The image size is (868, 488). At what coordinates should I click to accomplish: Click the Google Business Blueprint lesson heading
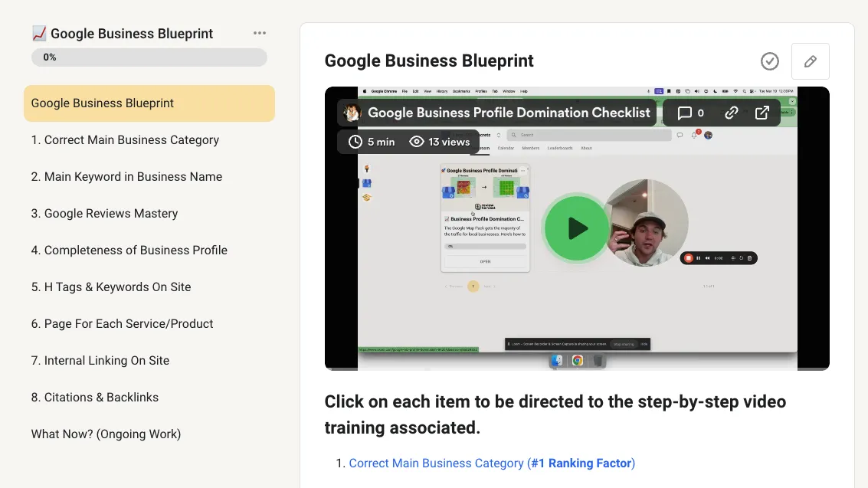click(x=429, y=61)
